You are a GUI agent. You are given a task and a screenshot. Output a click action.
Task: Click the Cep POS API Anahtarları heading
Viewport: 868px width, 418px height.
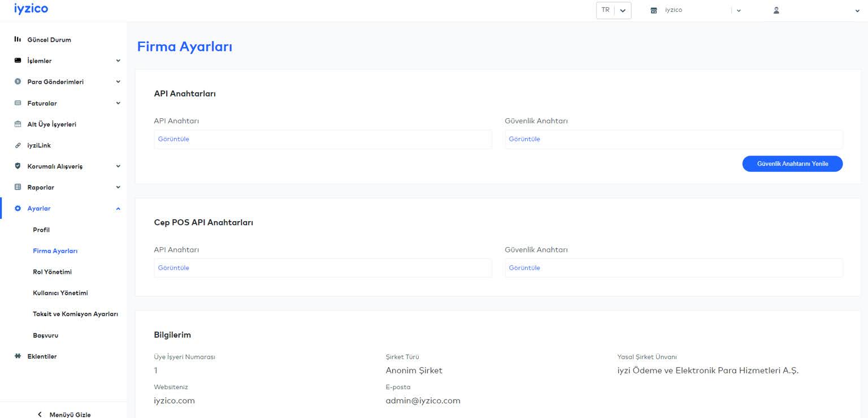203,222
